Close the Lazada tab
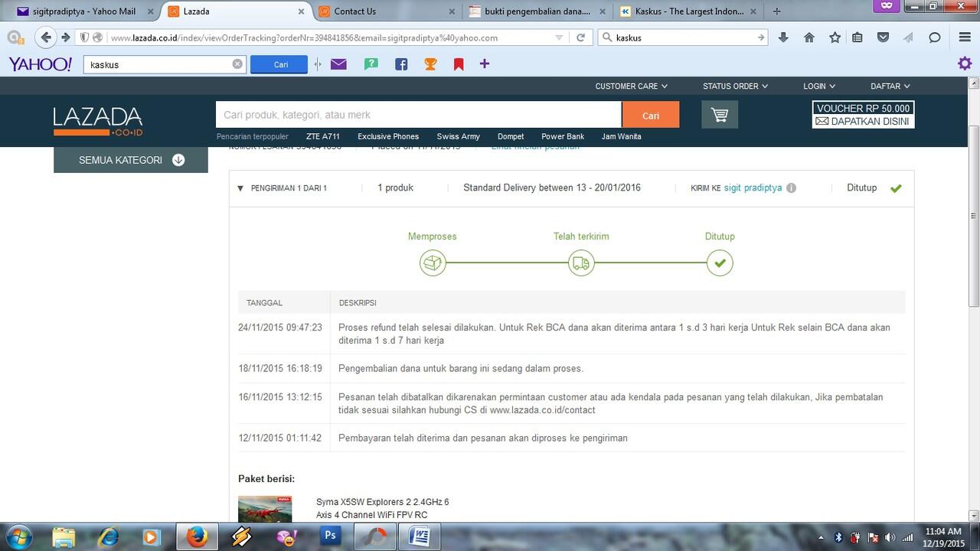Screen dimensions: 980x551 302,11
